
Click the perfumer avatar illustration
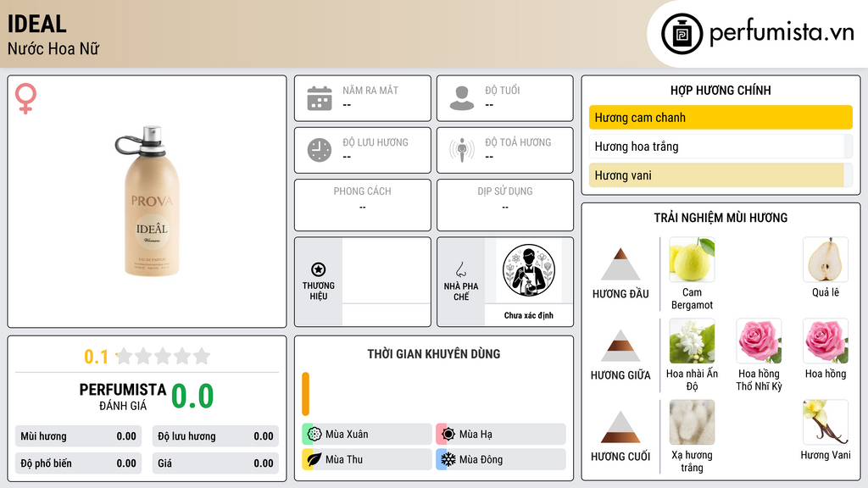pos(529,270)
